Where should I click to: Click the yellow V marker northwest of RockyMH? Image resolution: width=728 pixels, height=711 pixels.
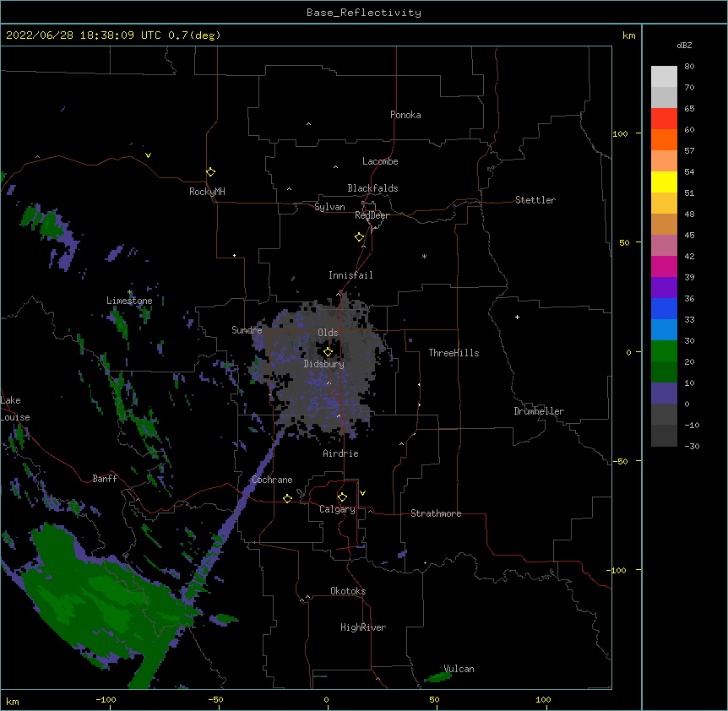click(148, 155)
